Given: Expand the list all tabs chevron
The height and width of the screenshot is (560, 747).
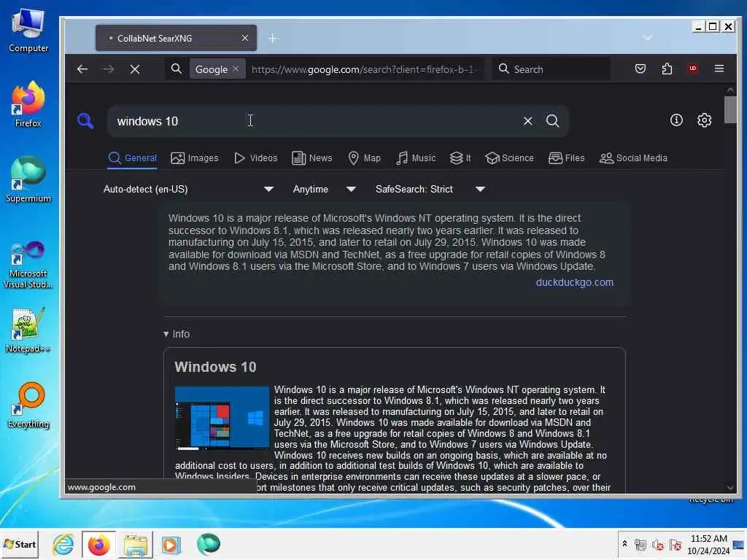Looking at the screenshot, I should pyautogui.click(x=647, y=38).
